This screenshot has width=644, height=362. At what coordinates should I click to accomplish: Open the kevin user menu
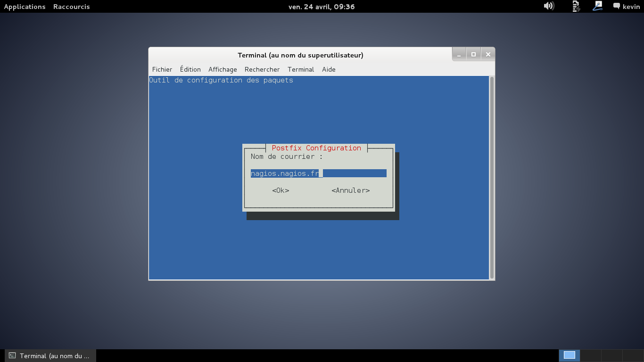pyautogui.click(x=627, y=7)
